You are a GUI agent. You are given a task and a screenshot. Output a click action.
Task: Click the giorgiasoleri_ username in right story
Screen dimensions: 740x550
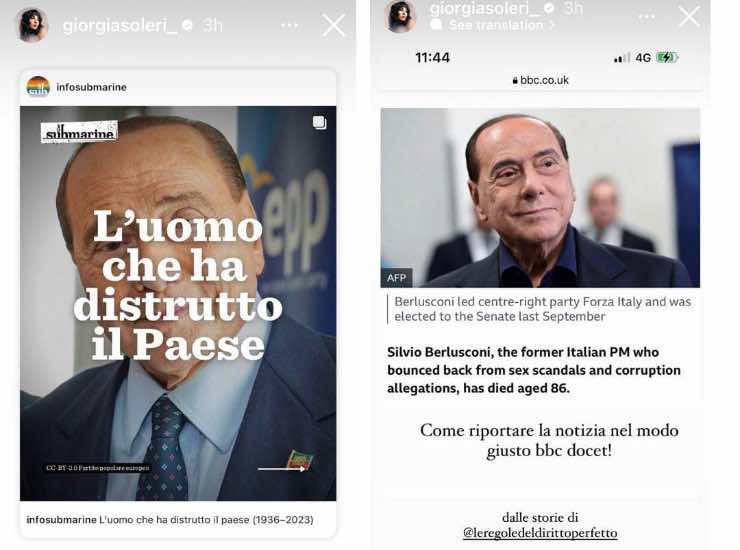tap(486, 8)
